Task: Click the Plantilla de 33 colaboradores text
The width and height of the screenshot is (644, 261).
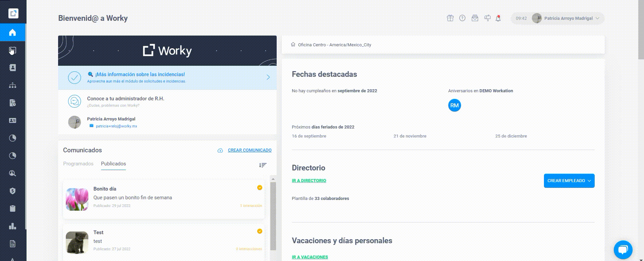Action: coord(320,199)
